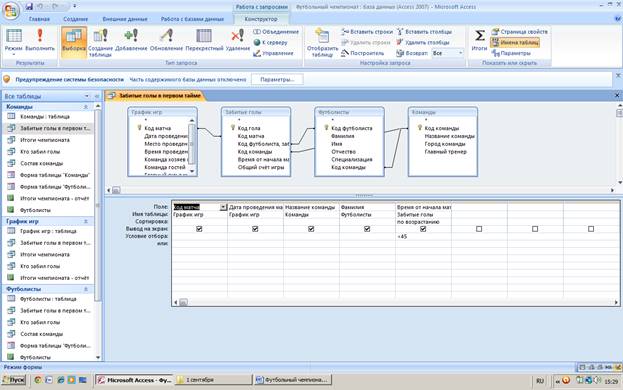This screenshot has width=623, height=390.
Task: Uncheck display box for Фамилия column
Action: point(367,229)
